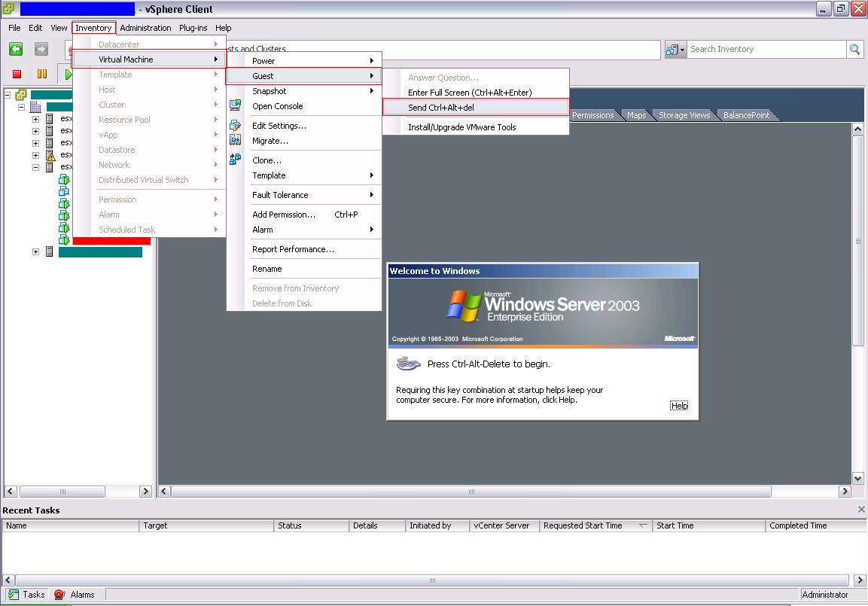Open the Plug-ins menu
The width and height of the screenshot is (868, 606).
tap(193, 28)
